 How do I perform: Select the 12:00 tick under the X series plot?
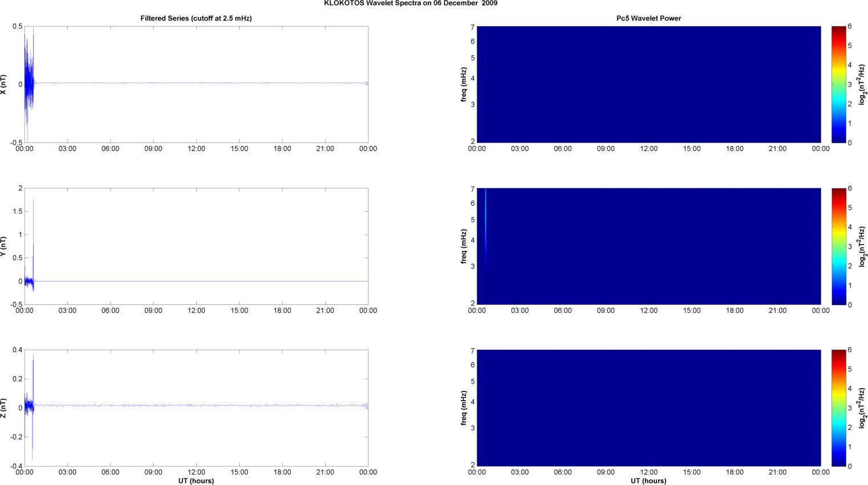click(196, 149)
